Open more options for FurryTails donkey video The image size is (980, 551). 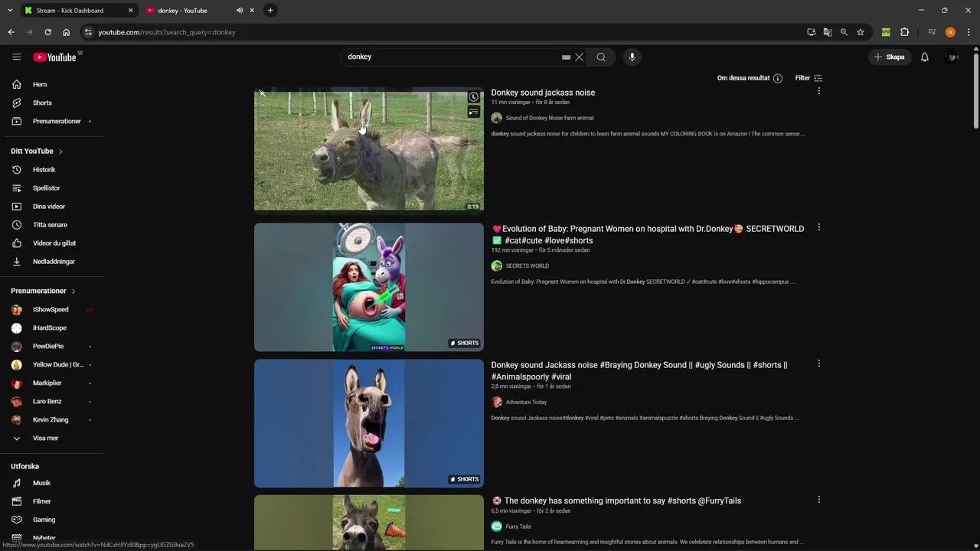pyautogui.click(x=818, y=500)
